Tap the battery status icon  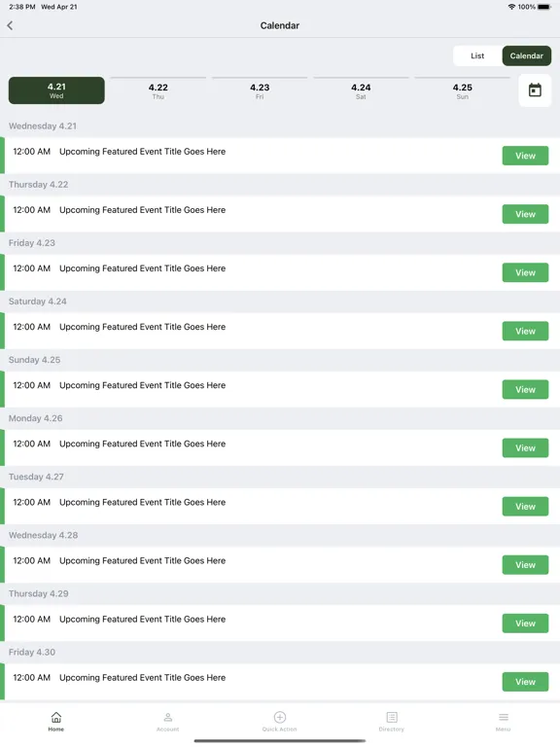tap(544, 7)
